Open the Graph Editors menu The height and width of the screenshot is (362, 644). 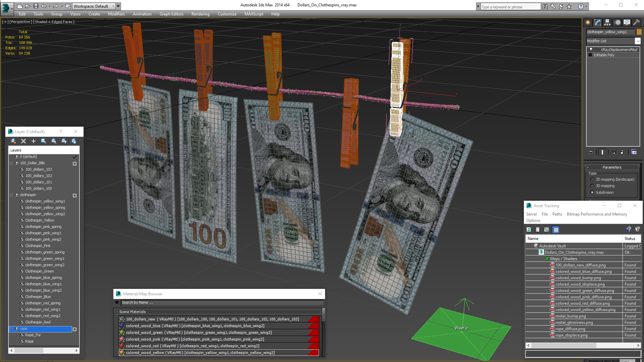pos(171,14)
